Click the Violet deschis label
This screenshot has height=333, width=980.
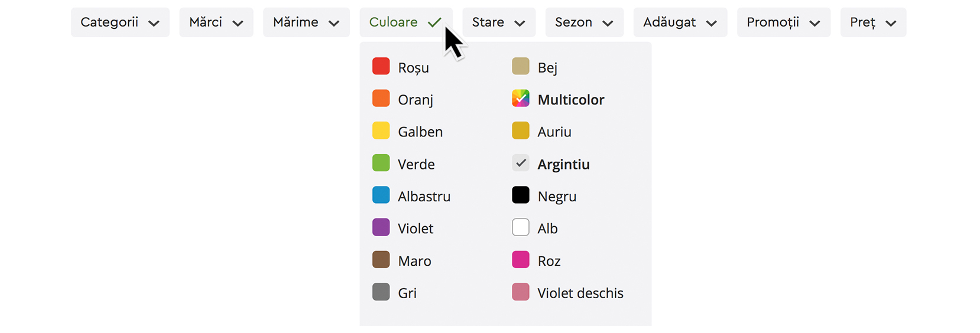pos(580,293)
